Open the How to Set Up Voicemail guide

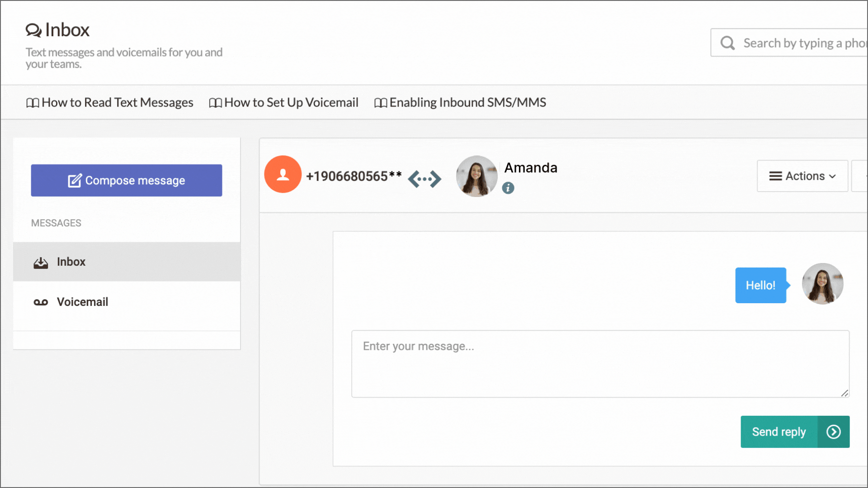point(291,103)
